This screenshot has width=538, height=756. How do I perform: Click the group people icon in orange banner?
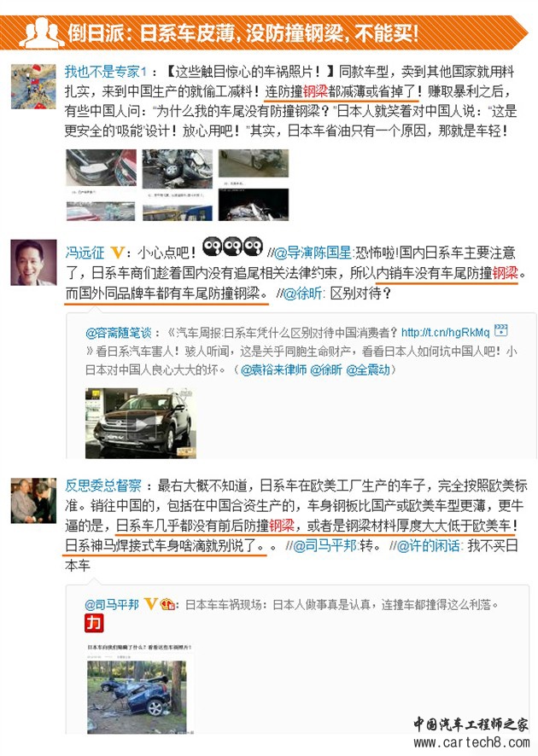(42, 33)
